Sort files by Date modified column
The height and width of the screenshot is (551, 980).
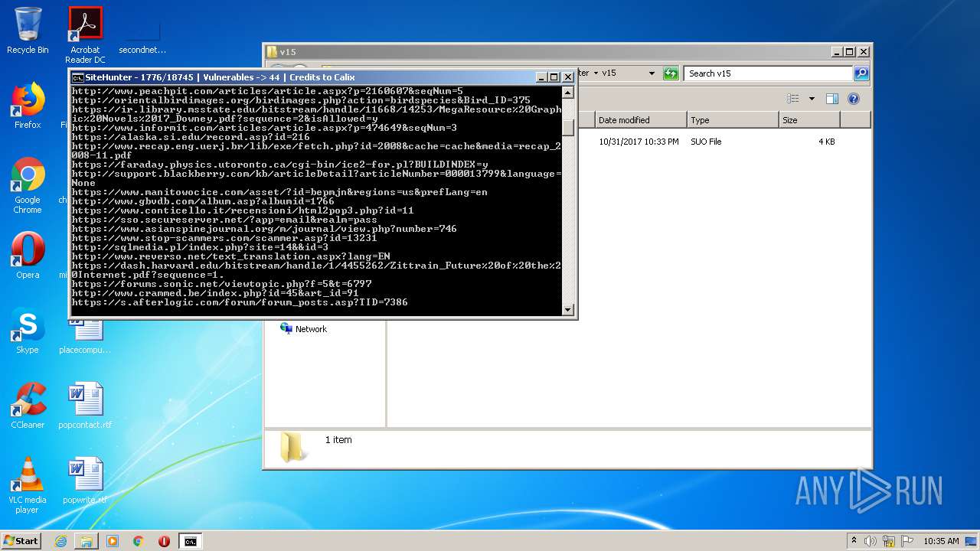tap(641, 120)
